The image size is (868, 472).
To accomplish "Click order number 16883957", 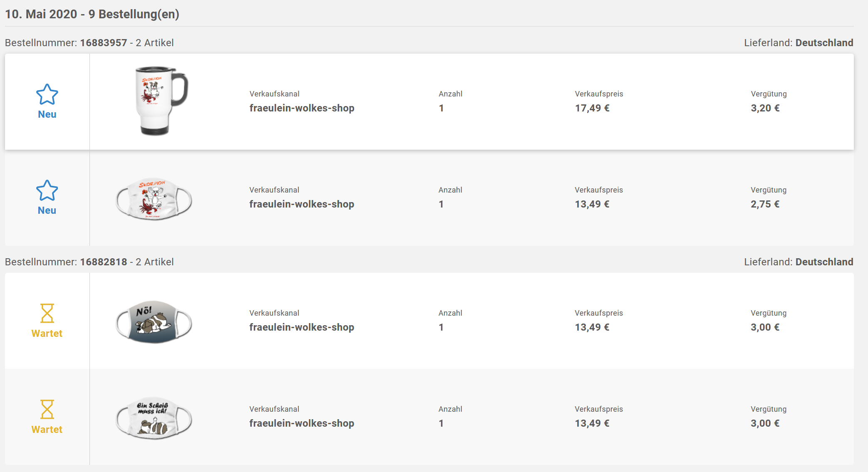I will [x=103, y=43].
